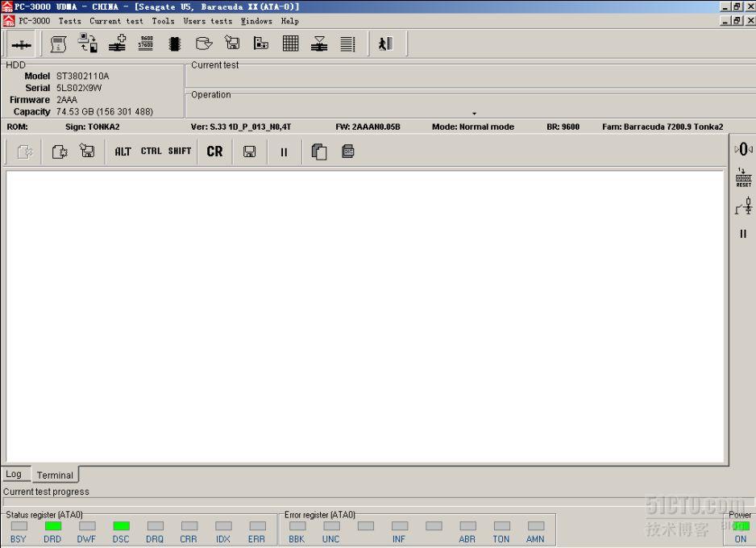The image size is (756, 548).
Task: Toggle the CTRL key modifier
Action: pyautogui.click(x=151, y=152)
